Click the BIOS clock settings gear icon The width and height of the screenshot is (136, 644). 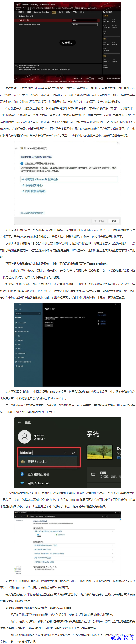pyautogui.click(x=33, y=8)
